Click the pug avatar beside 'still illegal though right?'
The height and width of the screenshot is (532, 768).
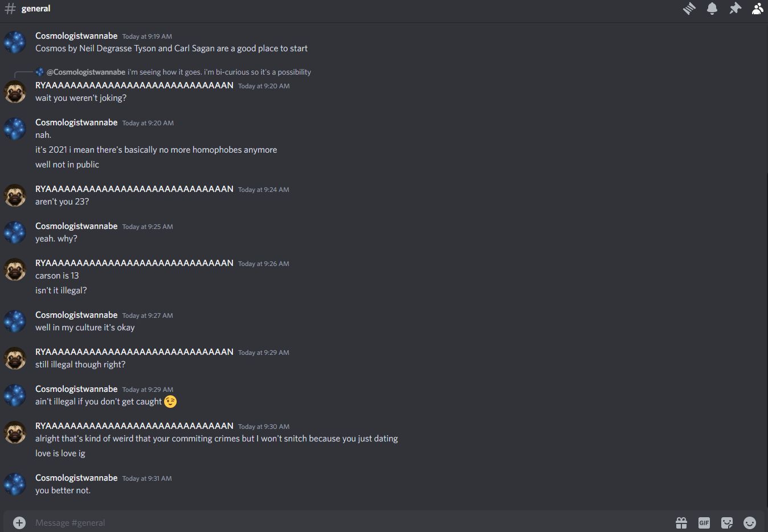(x=15, y=358)
